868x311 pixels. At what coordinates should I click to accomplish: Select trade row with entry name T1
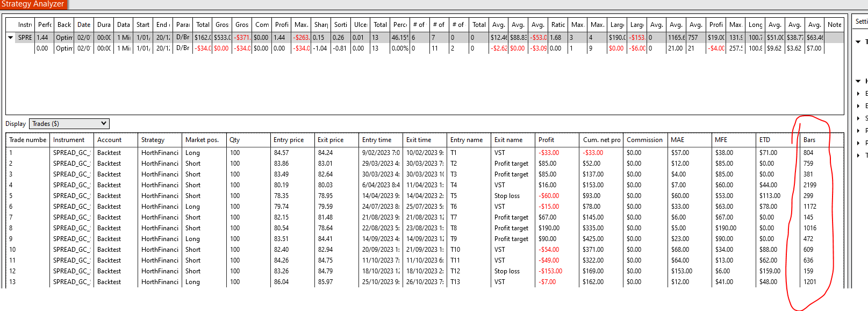425,153
